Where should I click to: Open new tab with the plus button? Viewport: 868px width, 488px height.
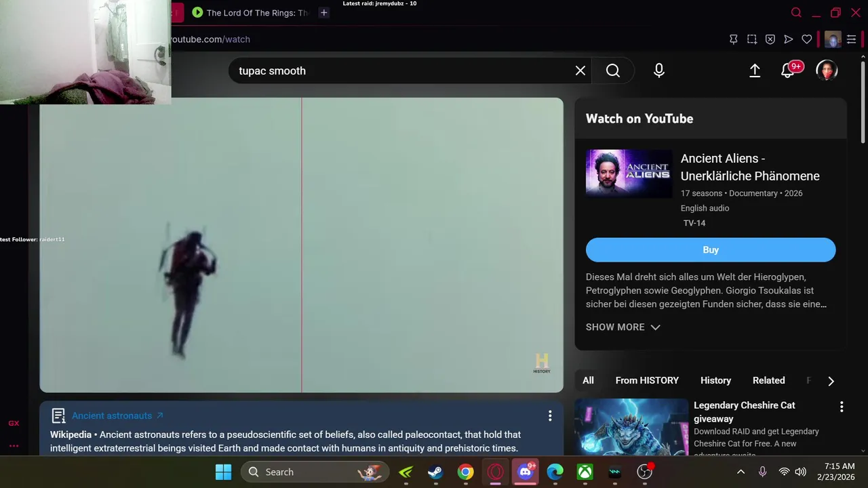coord(324,12)
